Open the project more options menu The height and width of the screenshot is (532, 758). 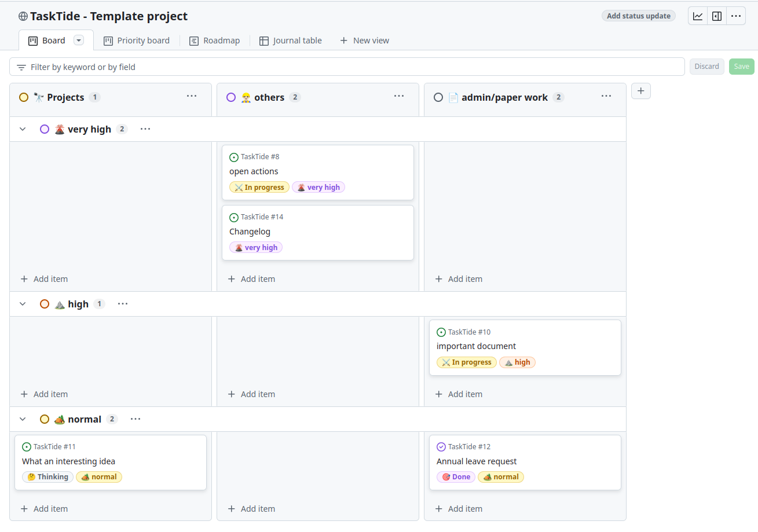736,16
